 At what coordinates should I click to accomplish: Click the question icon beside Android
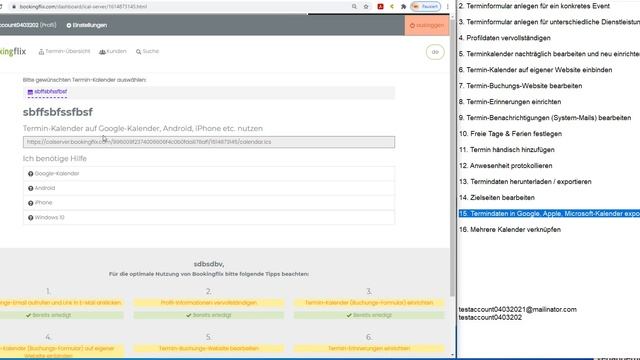31,189
